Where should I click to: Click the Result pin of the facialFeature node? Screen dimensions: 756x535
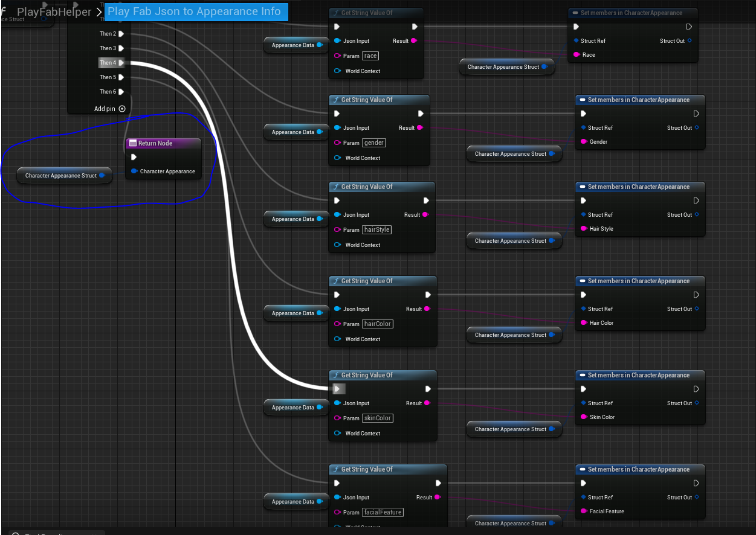[x=438, y=498]
